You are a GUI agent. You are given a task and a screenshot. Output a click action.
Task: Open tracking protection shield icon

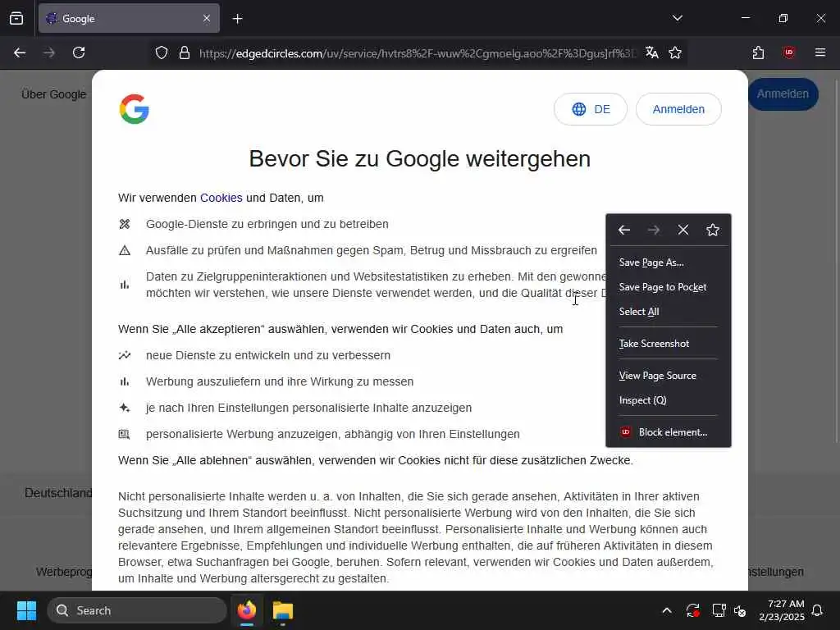click(162, 53)
